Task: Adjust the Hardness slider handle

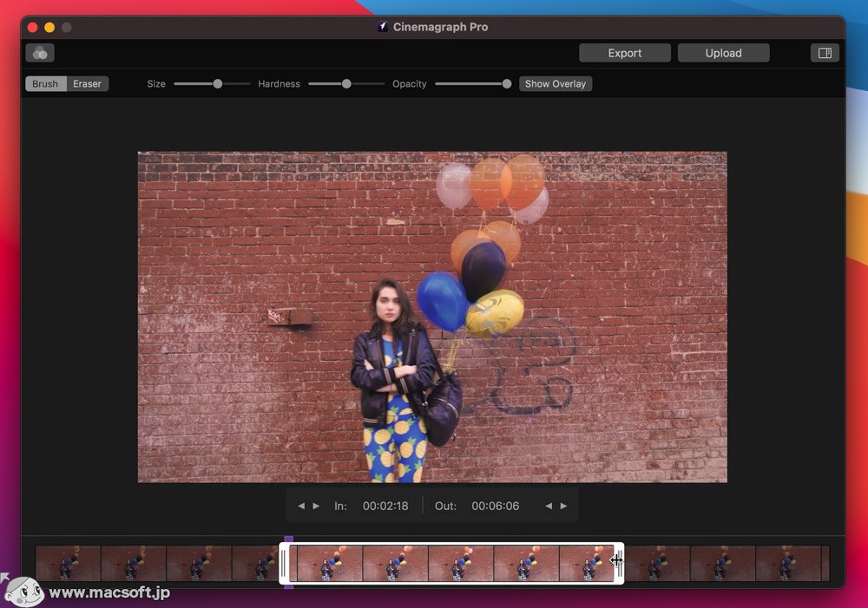Action: point(345,83)
